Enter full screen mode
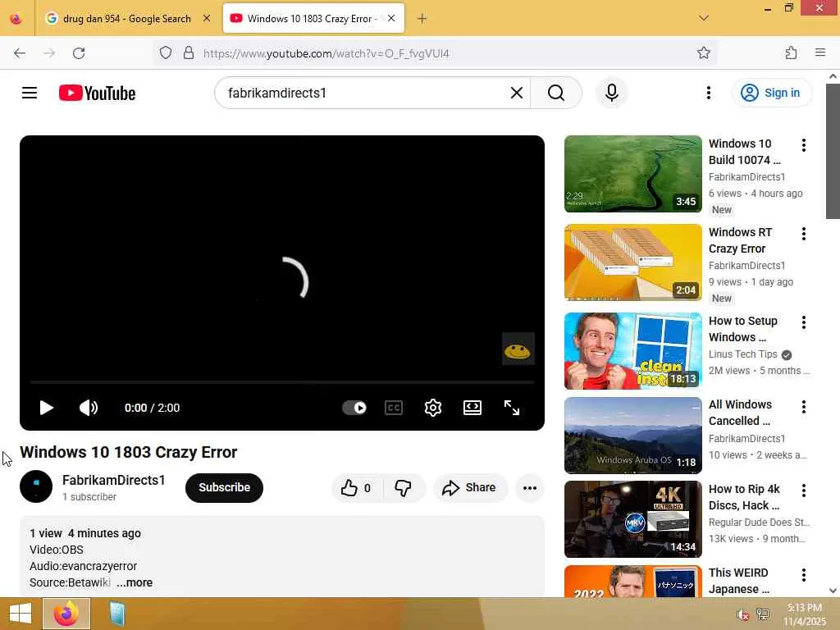Viewport: 840px width, 630px height. tap(512, 408)
